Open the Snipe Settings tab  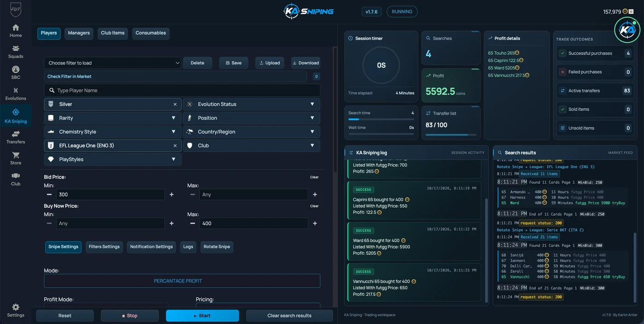coord(63,247)
